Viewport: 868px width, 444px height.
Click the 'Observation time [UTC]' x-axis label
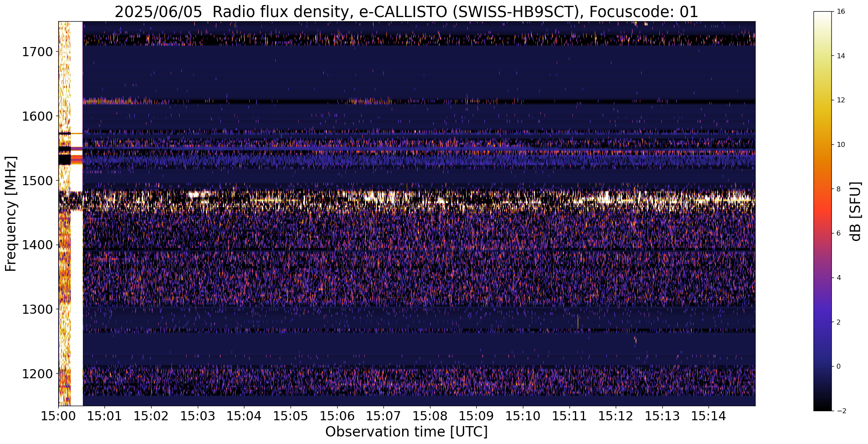tap(406, 432)
